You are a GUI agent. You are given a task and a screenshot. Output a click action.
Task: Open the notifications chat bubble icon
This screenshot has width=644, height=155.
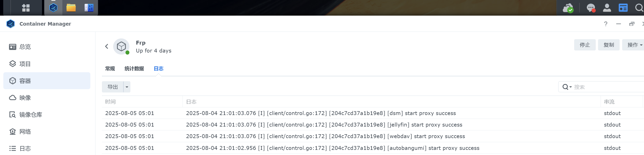591,8
